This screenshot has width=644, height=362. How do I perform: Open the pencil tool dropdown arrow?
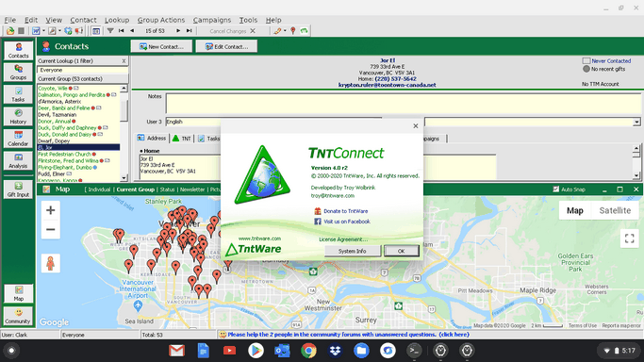coord(285,31)
